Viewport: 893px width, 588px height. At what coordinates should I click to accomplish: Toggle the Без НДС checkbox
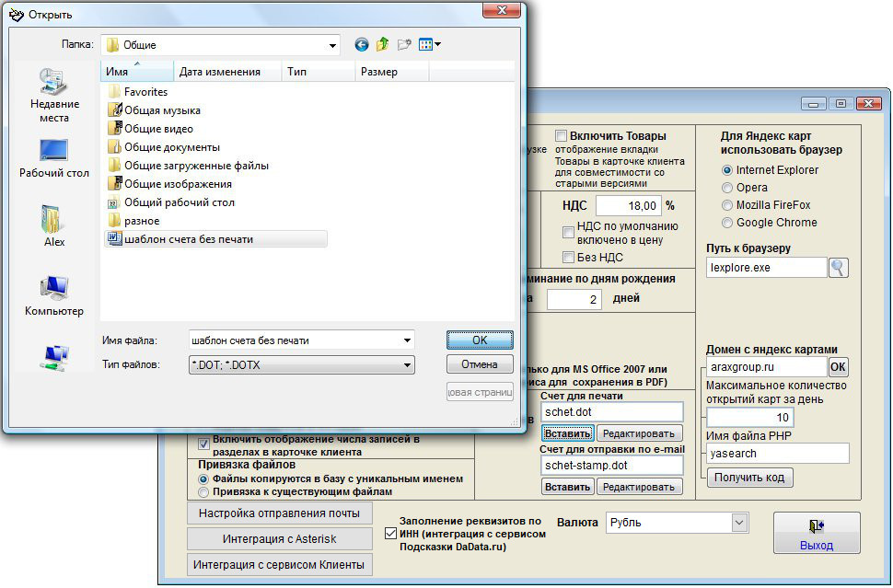(568, 258)
